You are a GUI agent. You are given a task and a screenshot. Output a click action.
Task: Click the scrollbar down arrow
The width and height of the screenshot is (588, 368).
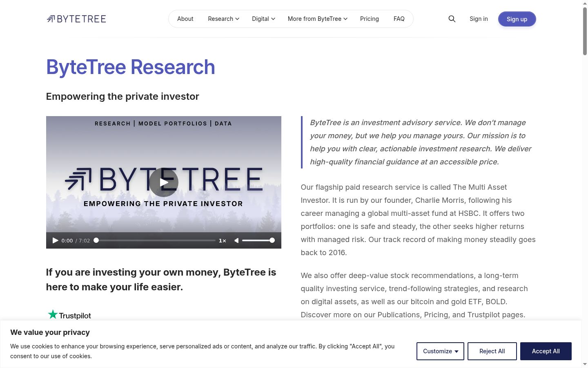tap(585, 364)
